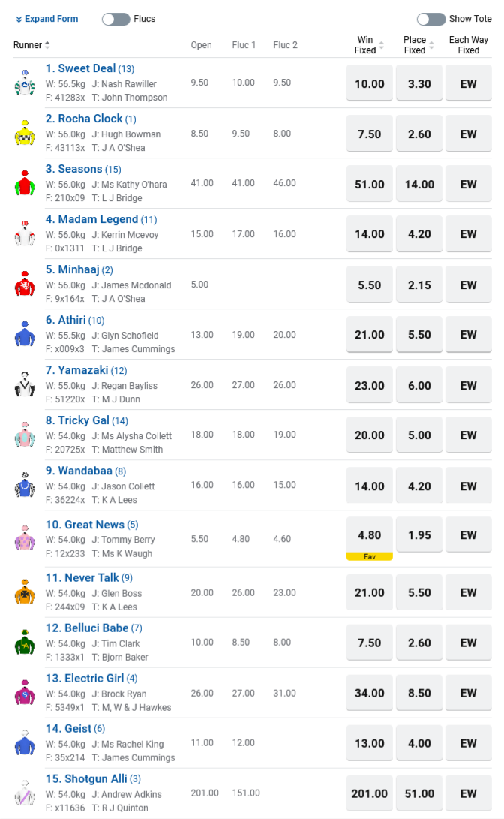Open the Wandabaa runner link

[x=85, y=471]
